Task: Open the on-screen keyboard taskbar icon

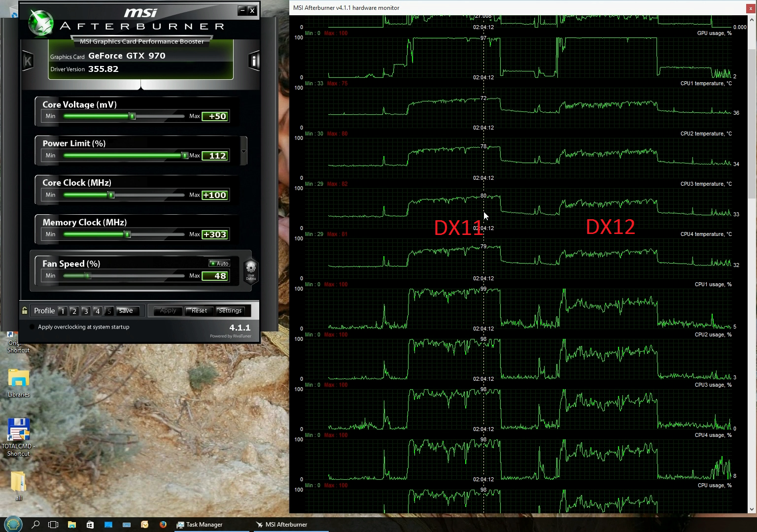Action: click(126, 525)
